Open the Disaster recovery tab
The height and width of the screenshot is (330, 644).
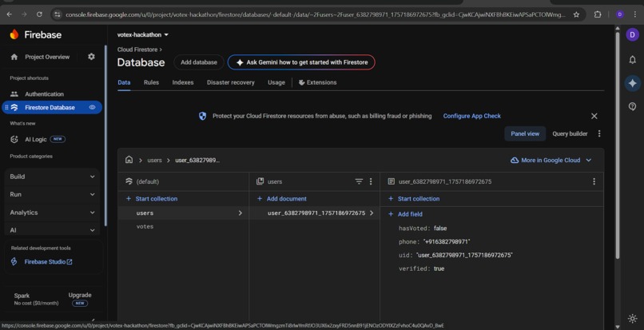tap(230, 82)
